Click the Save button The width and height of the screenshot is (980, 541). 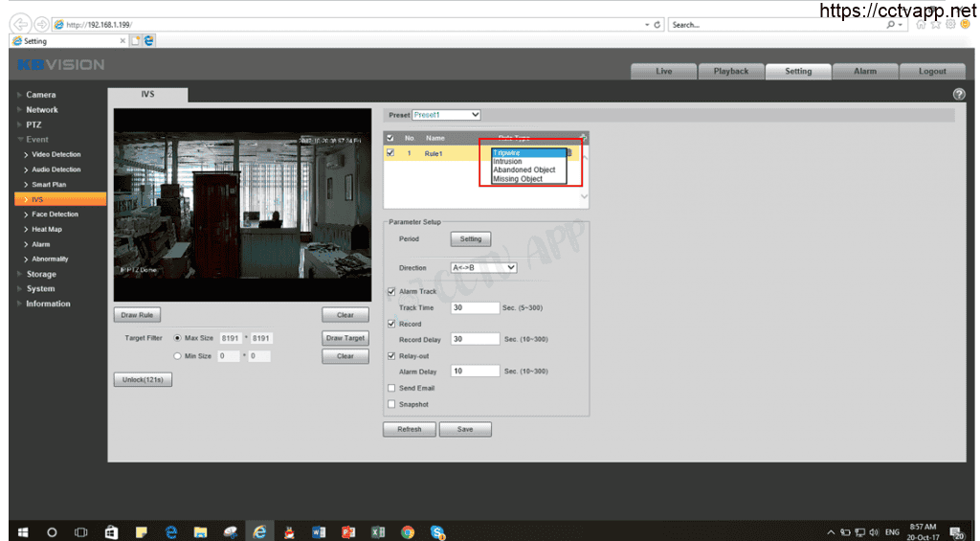(x=465, y=429)
